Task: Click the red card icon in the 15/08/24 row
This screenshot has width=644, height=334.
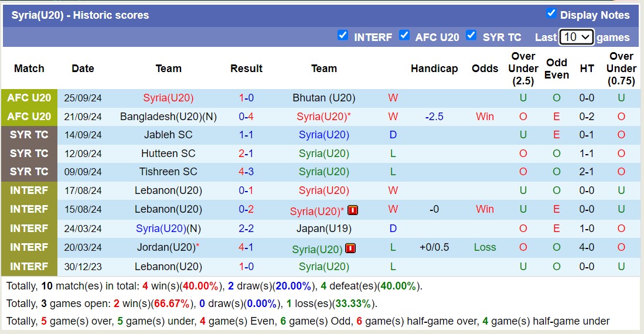Action: pyautogui.click(x=353, y=210)
